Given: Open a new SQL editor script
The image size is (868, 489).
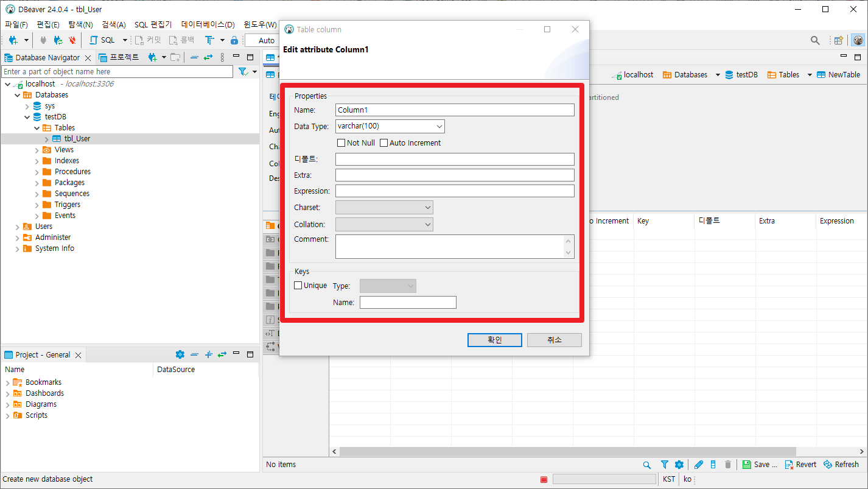Looking at the screenshot, I should [102, 40].
